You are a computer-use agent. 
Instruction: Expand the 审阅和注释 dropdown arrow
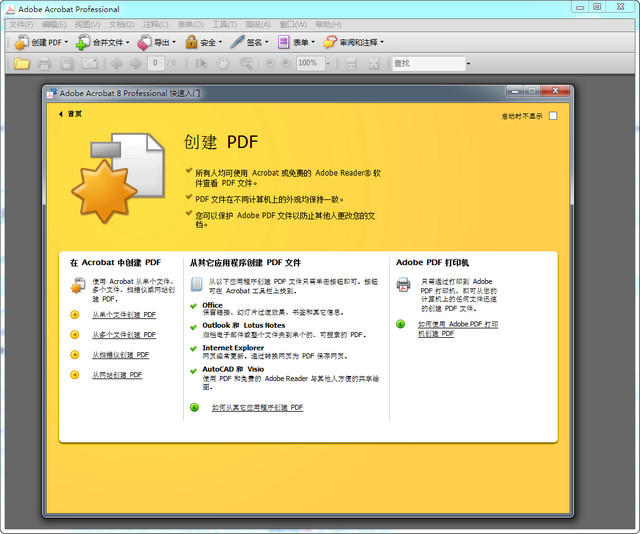381,43
